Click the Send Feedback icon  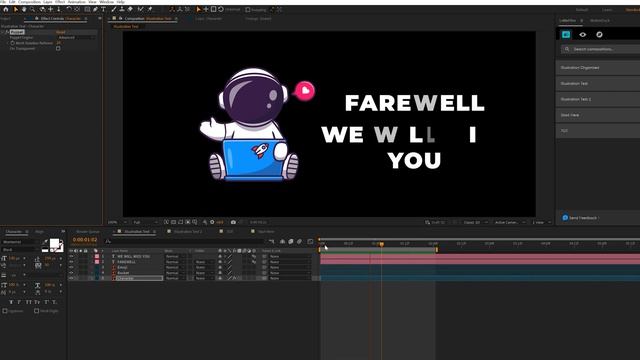pos(565,218)
